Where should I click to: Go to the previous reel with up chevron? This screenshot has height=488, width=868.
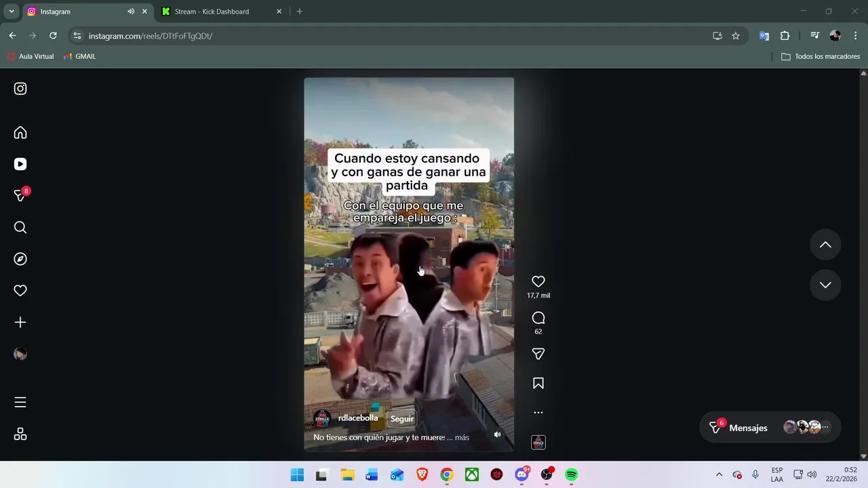coord(825,245)
